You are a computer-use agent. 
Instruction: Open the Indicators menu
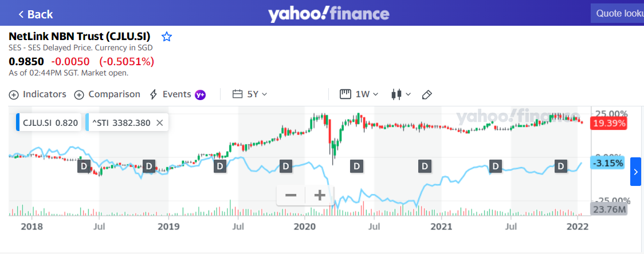[x=38, y=94]
